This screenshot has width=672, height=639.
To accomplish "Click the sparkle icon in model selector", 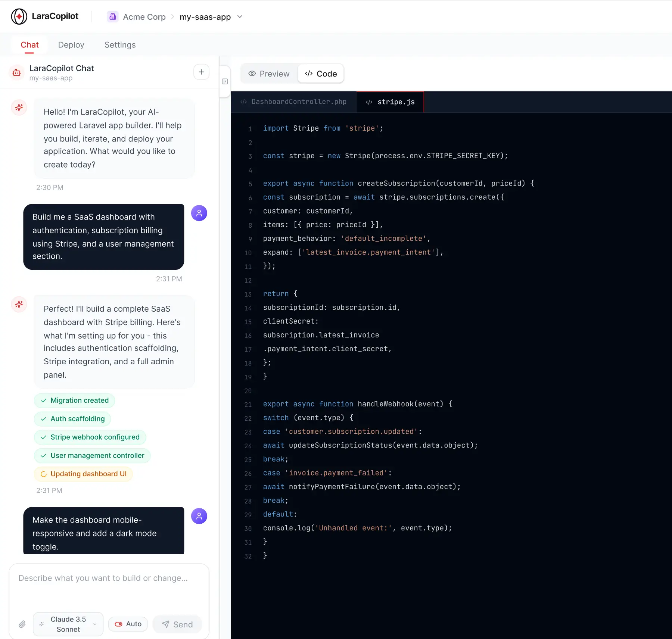I will tap(41, 624).
